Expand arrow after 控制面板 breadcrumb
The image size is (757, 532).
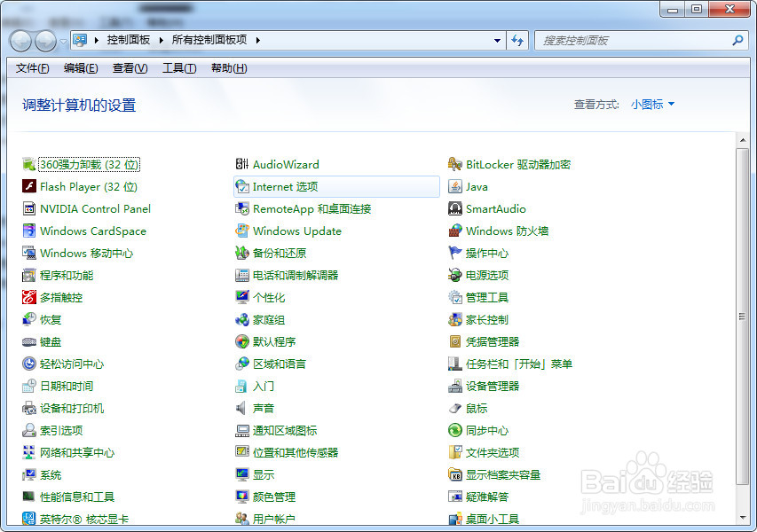[162, 41]
